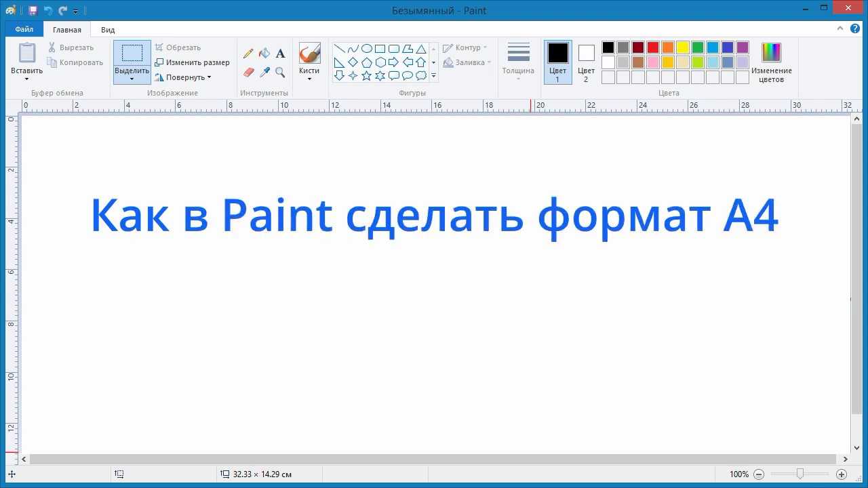Activate the Цвет 1 color selector
Viewport: 868px width, 488px height.
click(x=557, y=62)
